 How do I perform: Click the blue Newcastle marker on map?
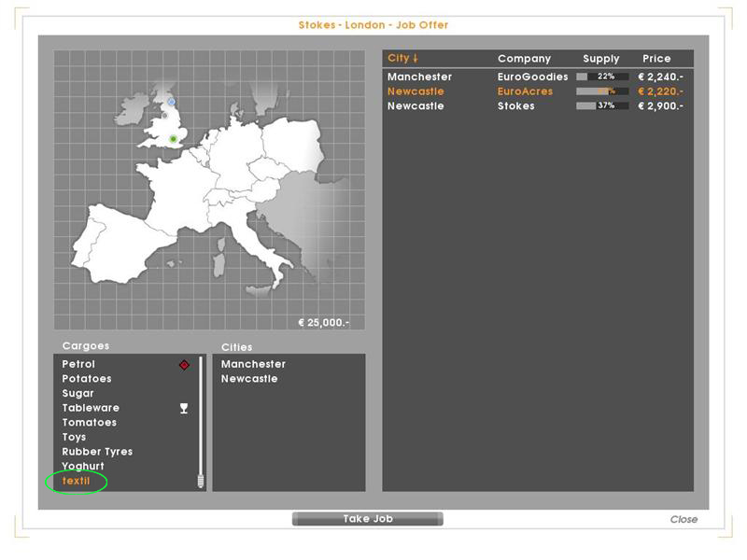171,101
